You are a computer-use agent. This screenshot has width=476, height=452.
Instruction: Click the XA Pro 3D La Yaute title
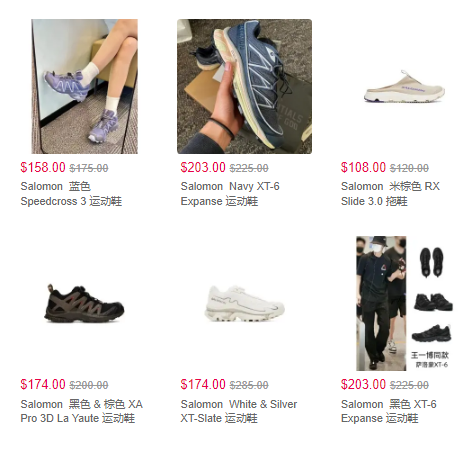[x=82, y=411]
